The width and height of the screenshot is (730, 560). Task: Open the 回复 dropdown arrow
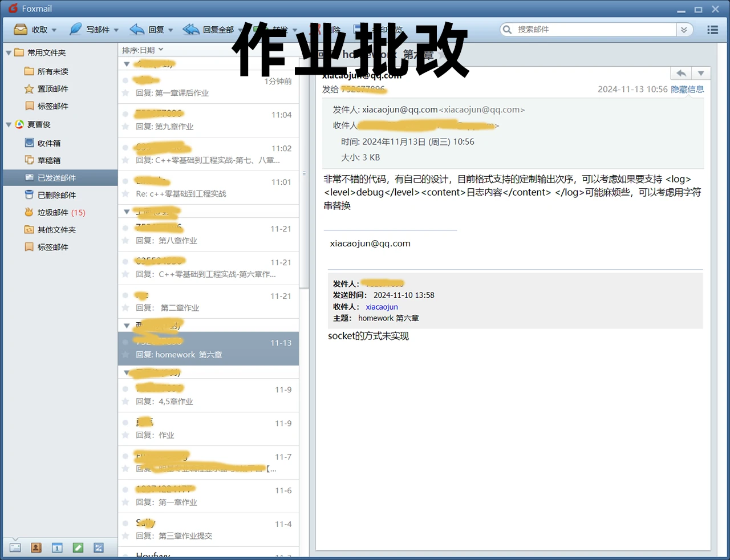pyautogui.click(x=171, y=30)
